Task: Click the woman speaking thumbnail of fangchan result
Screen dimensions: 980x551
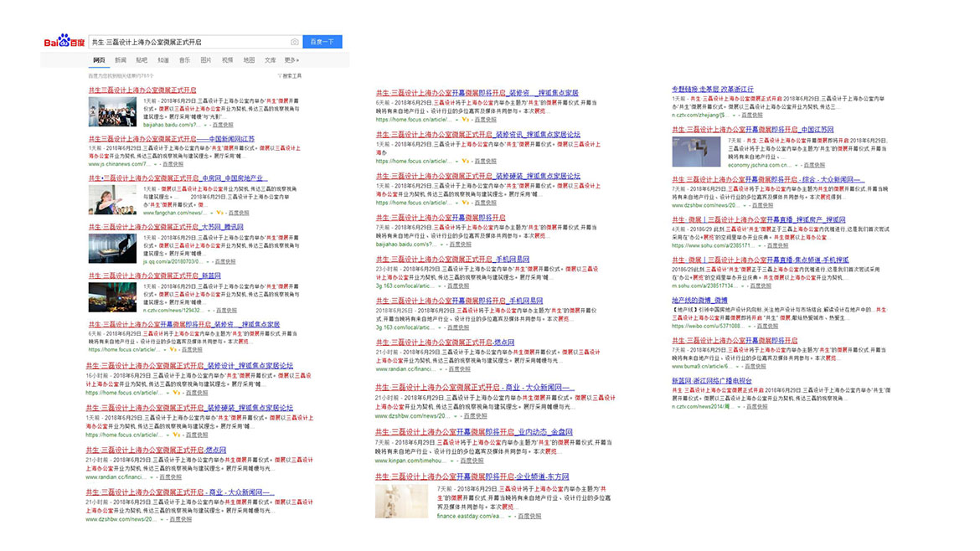Action: coord(112,200)
